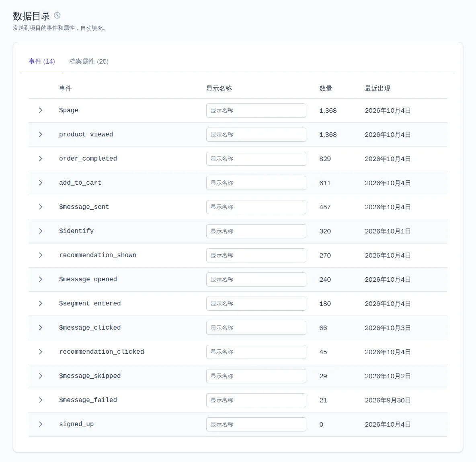The image size is (476, 462).
Task: Click the $page event name
Action: [x=69, y=110]
